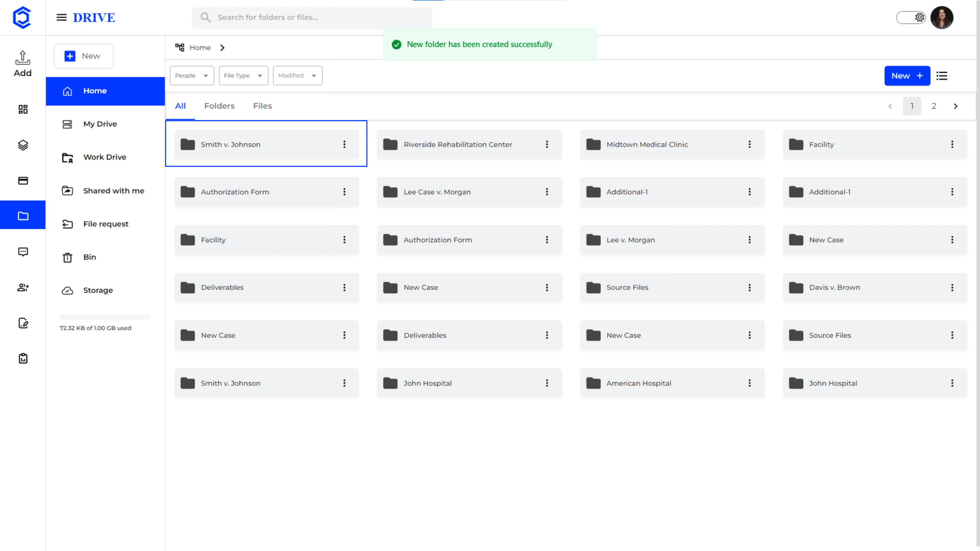Image resolution: width=980 pixels, height=551 pixels.
Task: Click the search for folders or files field
Action: tap(312, 17)
